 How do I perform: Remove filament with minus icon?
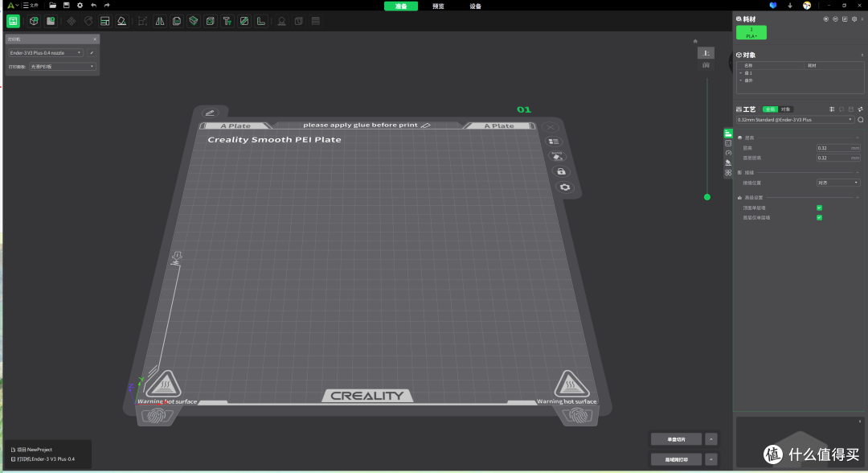835,19
